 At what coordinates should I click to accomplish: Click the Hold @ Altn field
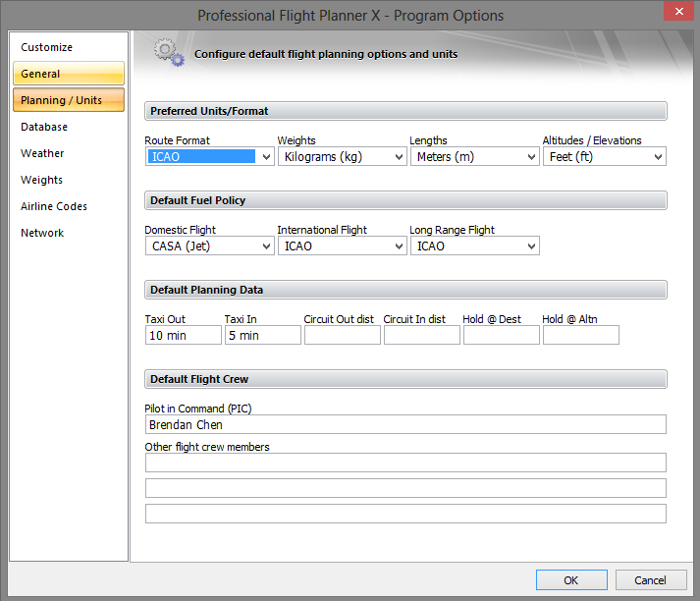tap(580, 335)
